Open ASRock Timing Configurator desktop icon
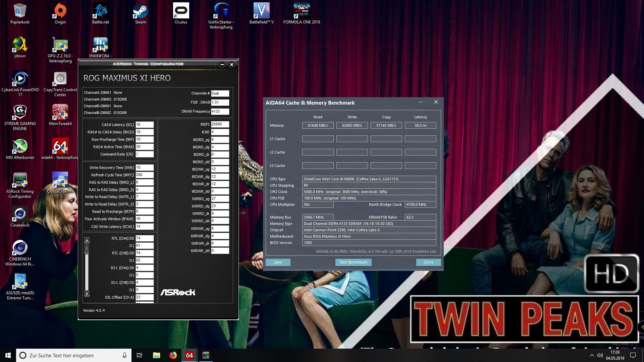 point(20,185)
